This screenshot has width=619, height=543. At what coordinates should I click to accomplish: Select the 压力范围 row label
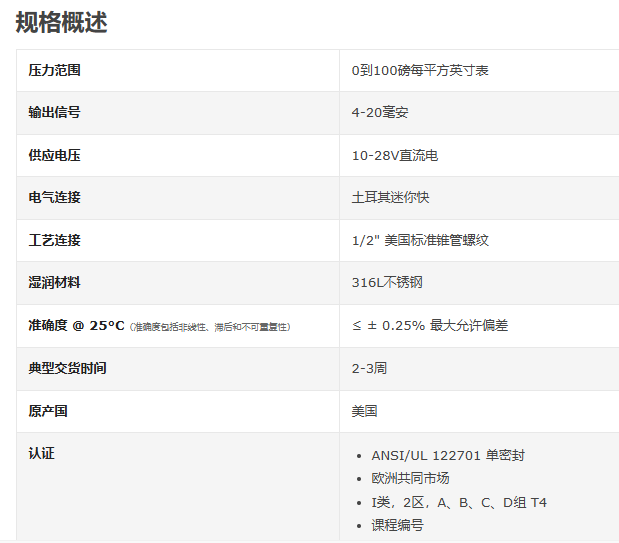tap(54, 70)
